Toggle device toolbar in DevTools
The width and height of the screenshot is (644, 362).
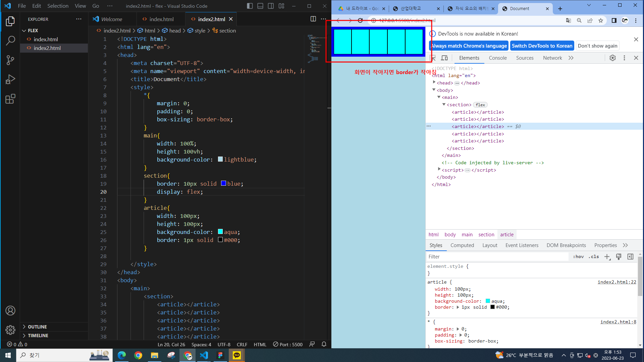(444, 58)
